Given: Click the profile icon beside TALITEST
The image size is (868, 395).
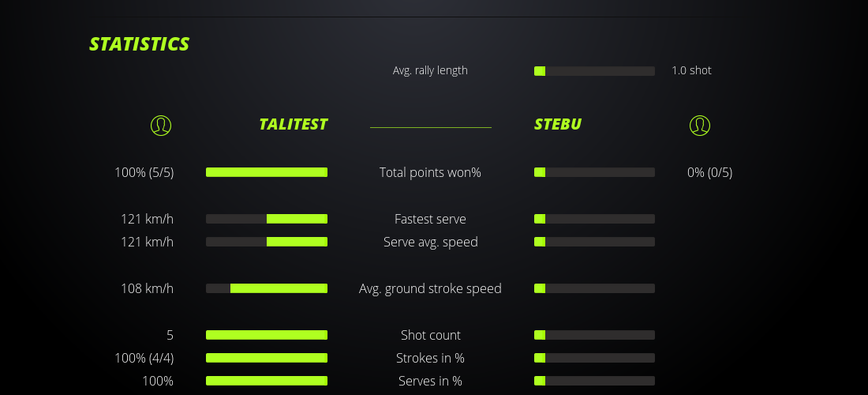Looking at the screenshot, I should [160, 125].
